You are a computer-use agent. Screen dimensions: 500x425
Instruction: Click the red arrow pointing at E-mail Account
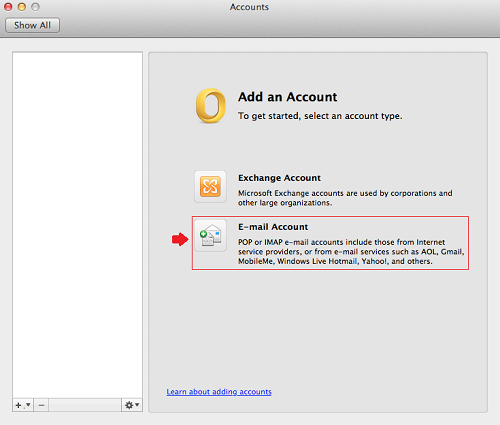180,239
